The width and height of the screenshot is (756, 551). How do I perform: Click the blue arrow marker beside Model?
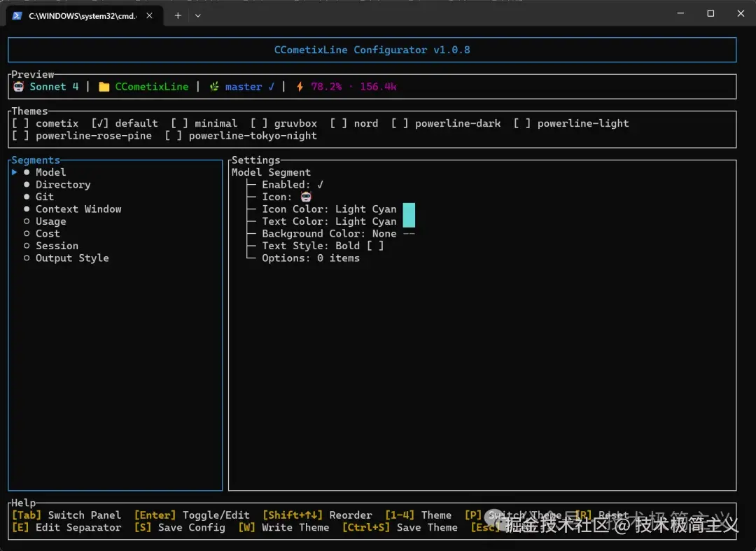tap(15, 172)
